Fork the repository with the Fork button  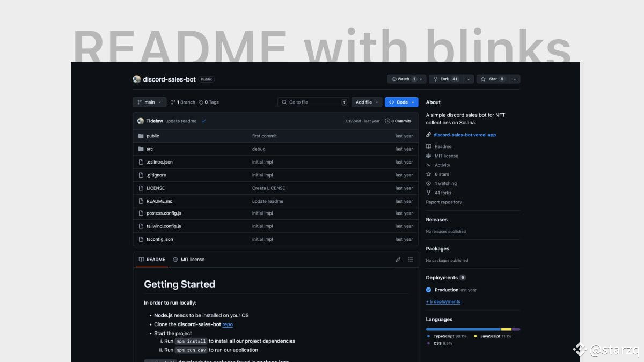(x=447, y=79)
